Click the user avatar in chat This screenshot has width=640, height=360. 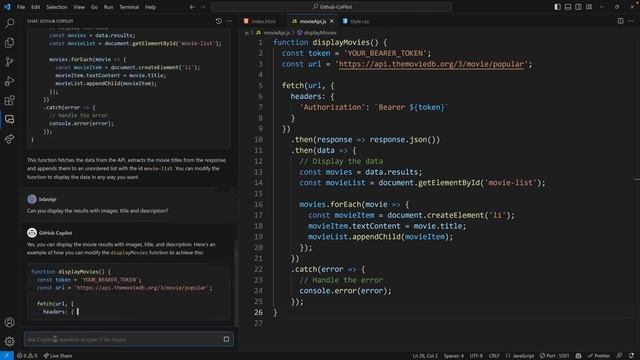(x=31, y=199)
